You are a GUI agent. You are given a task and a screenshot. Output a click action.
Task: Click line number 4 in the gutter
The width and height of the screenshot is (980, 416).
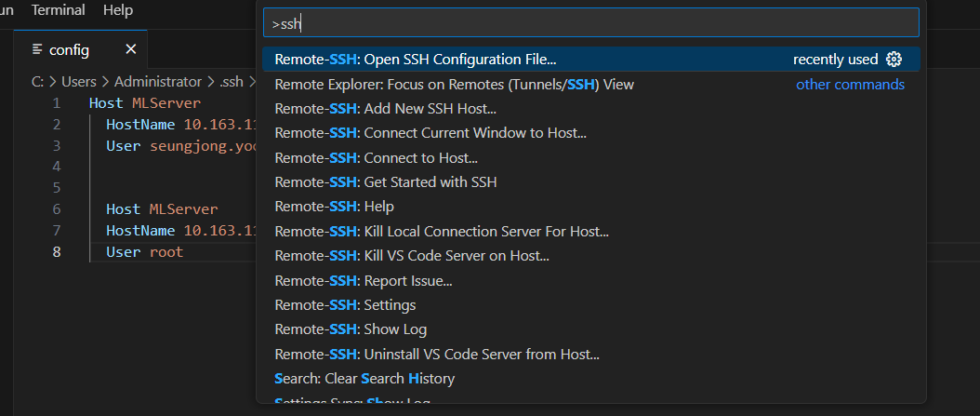57,167
